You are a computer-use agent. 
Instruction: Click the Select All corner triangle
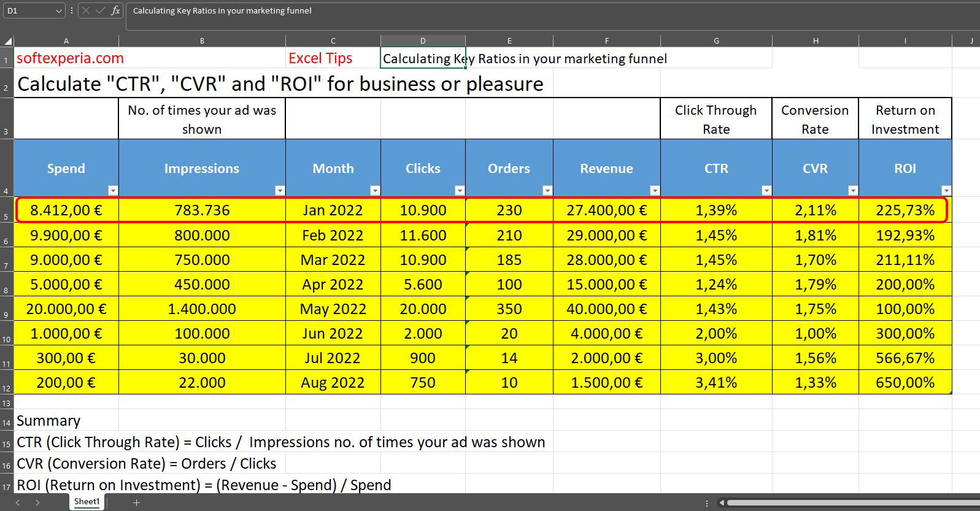[8, 41]
